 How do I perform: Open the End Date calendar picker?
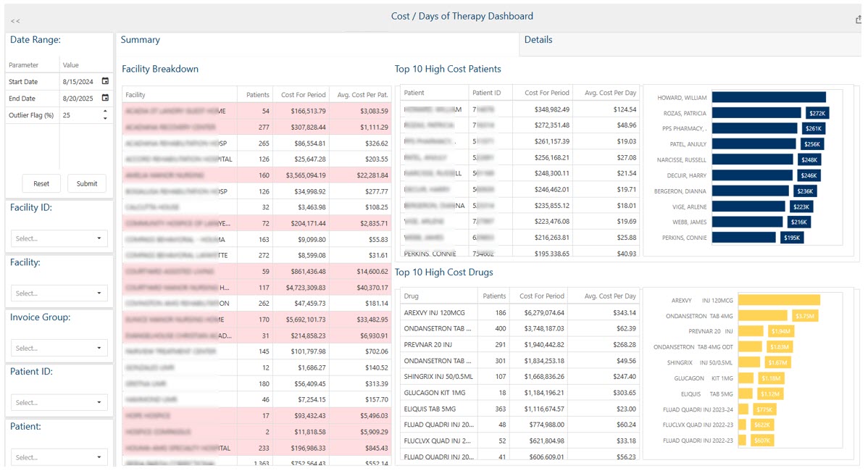pos(105,98)
